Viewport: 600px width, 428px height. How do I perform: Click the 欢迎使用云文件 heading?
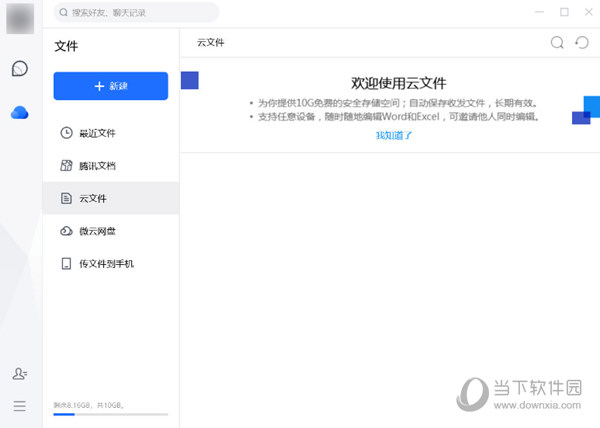[398, 83]
